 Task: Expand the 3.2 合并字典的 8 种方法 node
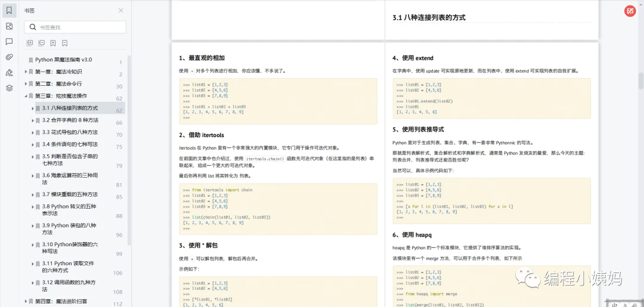pos(32,120)
